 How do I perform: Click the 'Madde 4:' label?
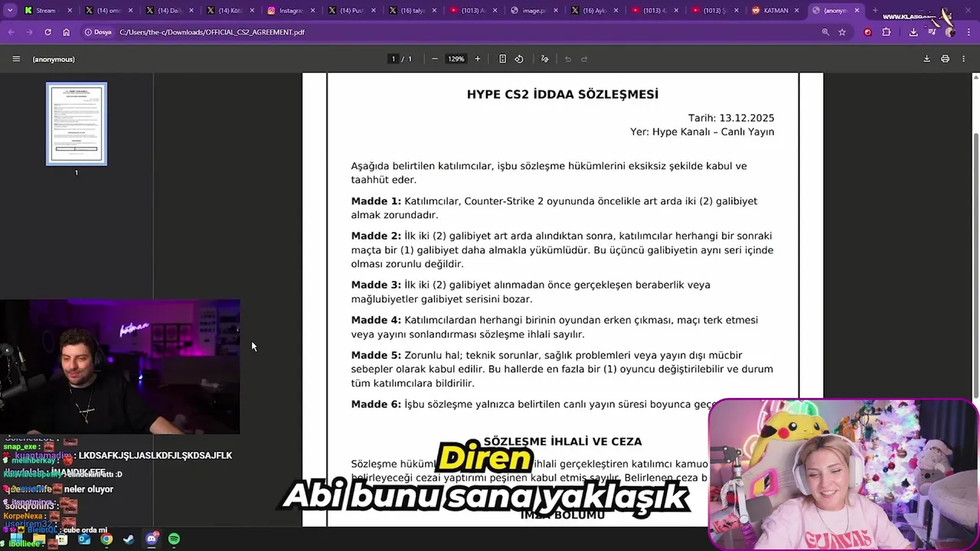[x=376, y=320]
